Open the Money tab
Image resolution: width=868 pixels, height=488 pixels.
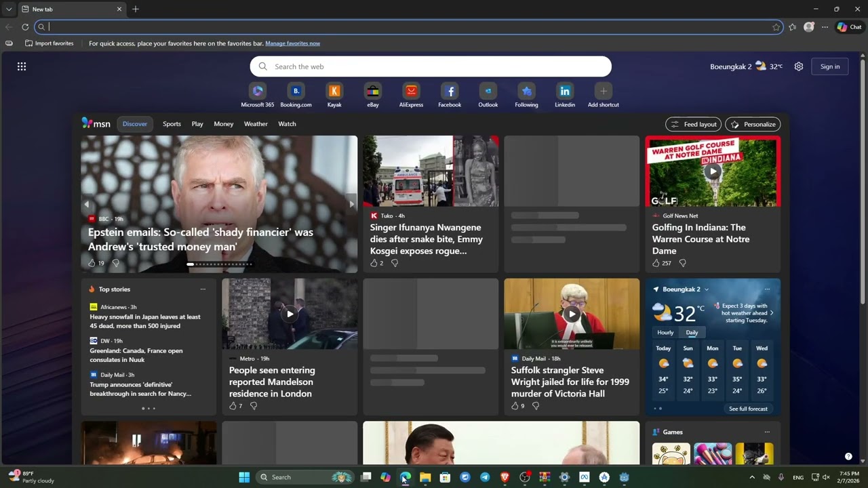click(x=224, y=124)
